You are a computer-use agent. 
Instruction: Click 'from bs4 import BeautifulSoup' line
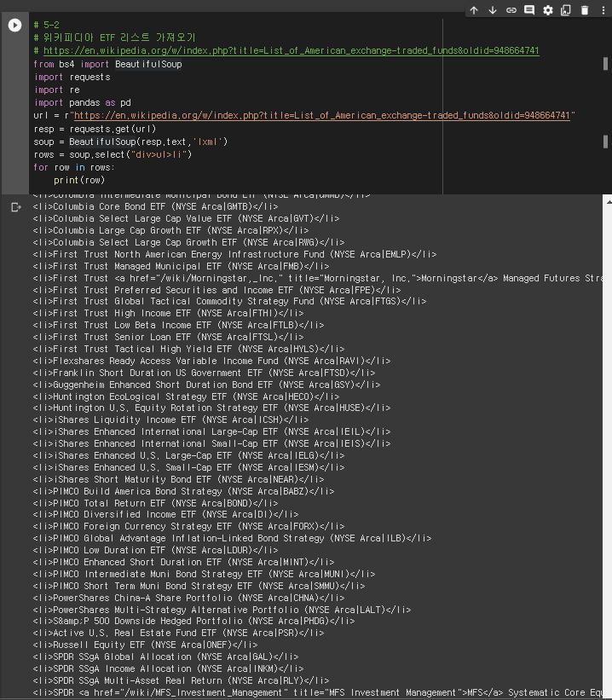(x=107, y=64)
